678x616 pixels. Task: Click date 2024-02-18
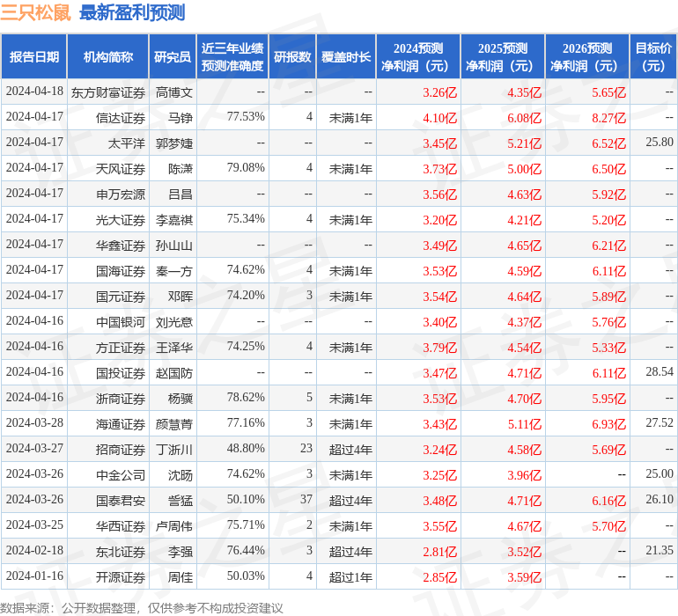(x=34, y=550)
